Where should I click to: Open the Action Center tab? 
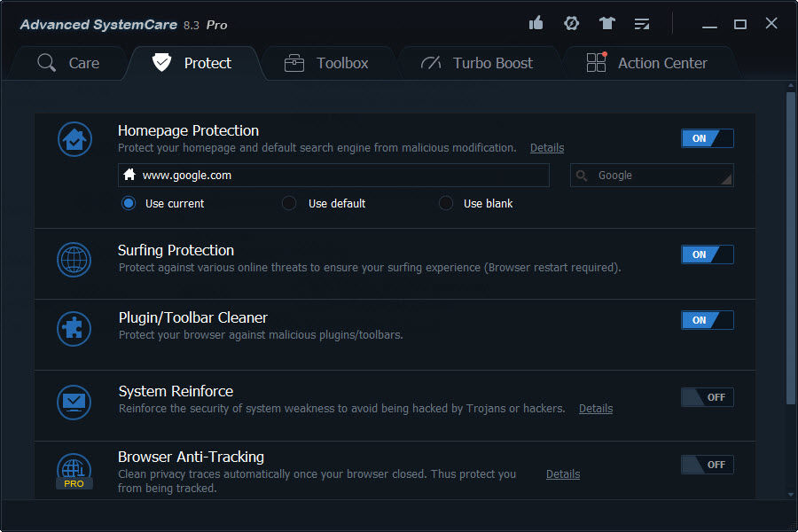pos(649,63)
